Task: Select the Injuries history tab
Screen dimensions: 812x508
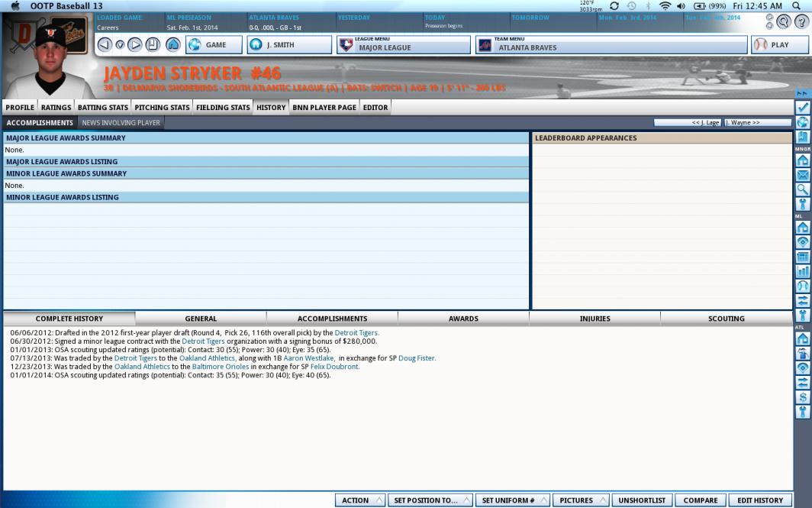Action: pos(594,319)
